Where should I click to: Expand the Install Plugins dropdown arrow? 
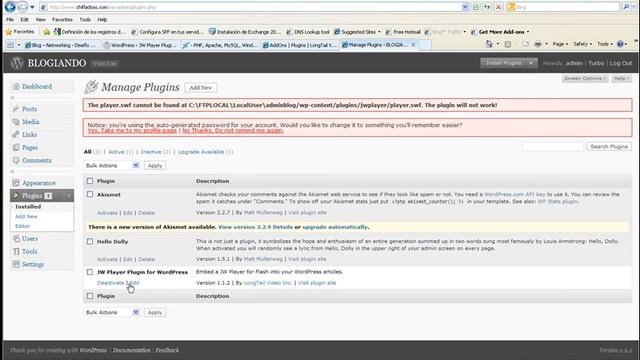[x=531, y=63]
